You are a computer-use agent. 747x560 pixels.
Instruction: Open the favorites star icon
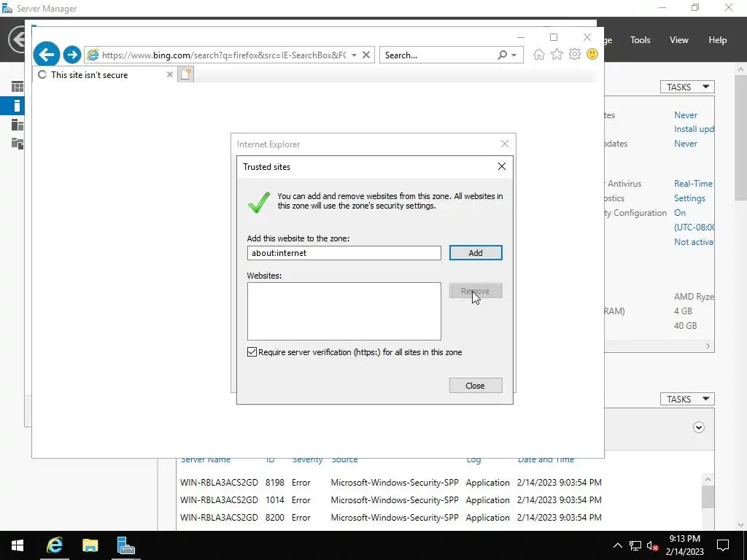(x=557, y=54)
